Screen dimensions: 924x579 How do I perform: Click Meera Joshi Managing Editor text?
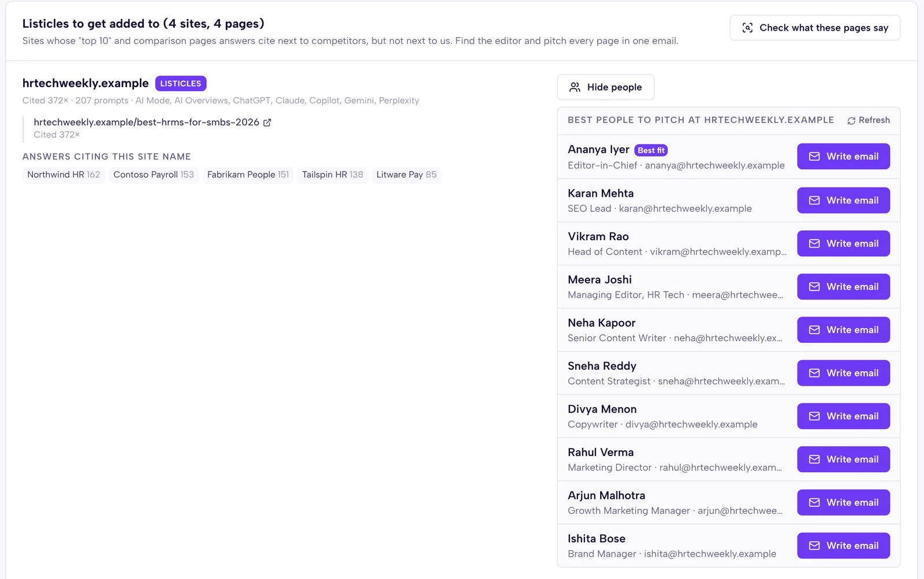coord(675,295)
